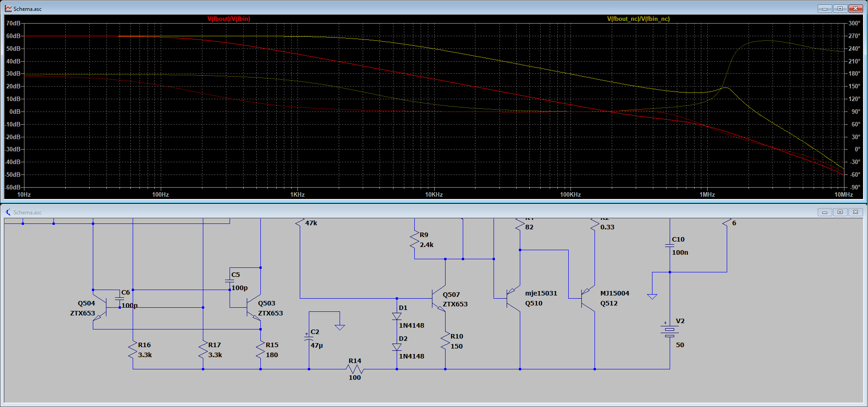Maximize the schematic Schema.asc window
The width and height of the screenshot is (868, 407).
coord(840,212)
